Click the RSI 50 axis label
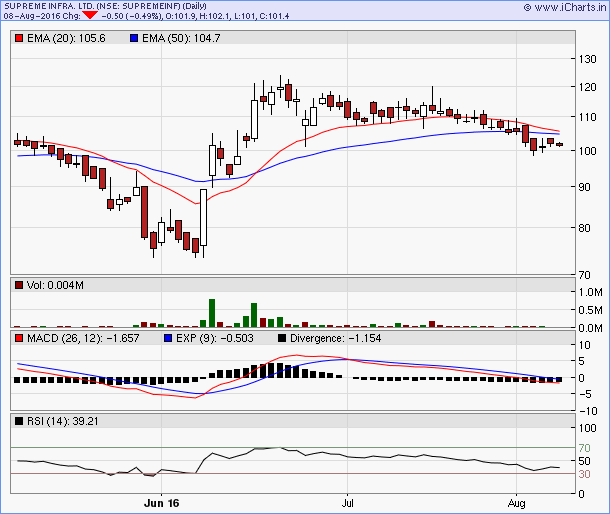Image resolution: width=610 pixels, height=514 pixels. pyautogui.click(x=584, y=461)
